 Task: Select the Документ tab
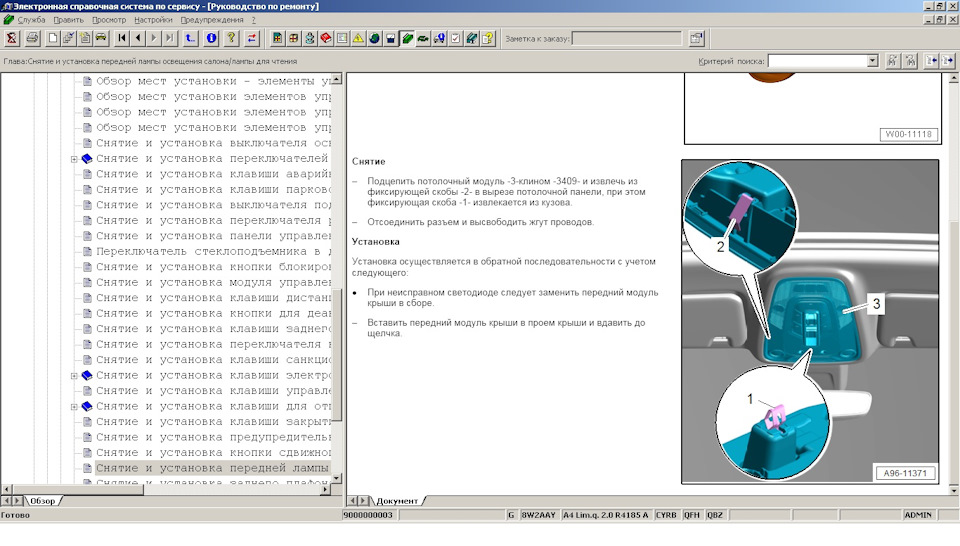click(x=397, y=501)
